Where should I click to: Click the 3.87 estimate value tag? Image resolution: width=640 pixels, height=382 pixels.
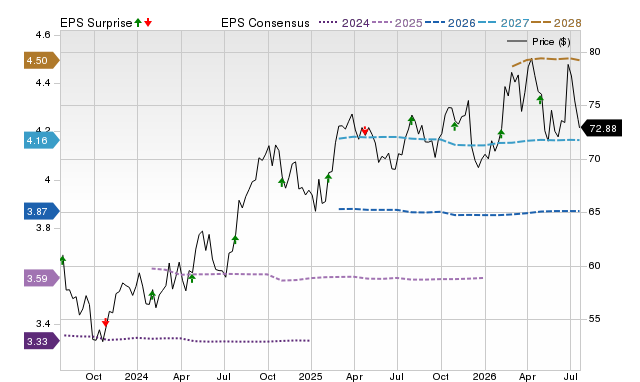(x=42, y=211)
